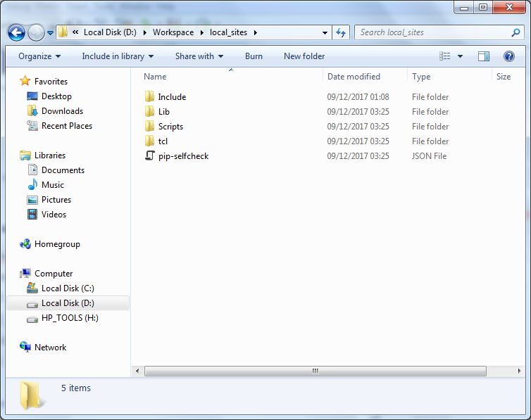Click the Scripts folder name
531x420 pixels.
[x=170, y=127]
